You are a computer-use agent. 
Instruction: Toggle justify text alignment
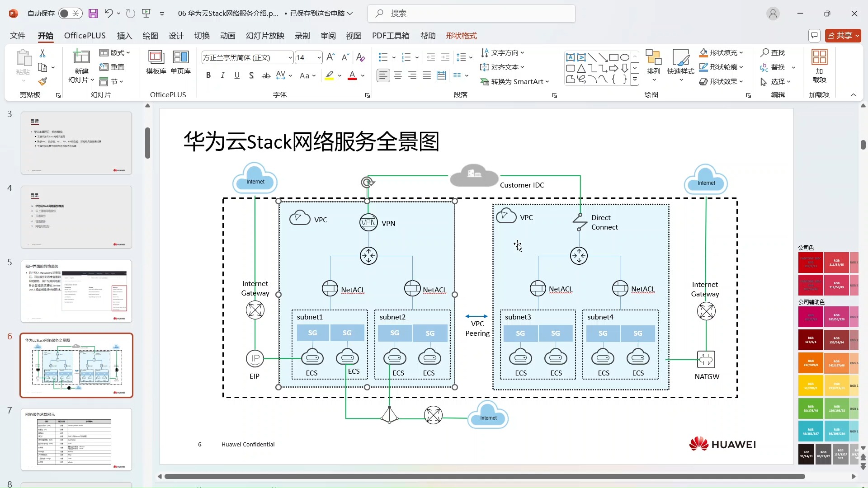427,75
